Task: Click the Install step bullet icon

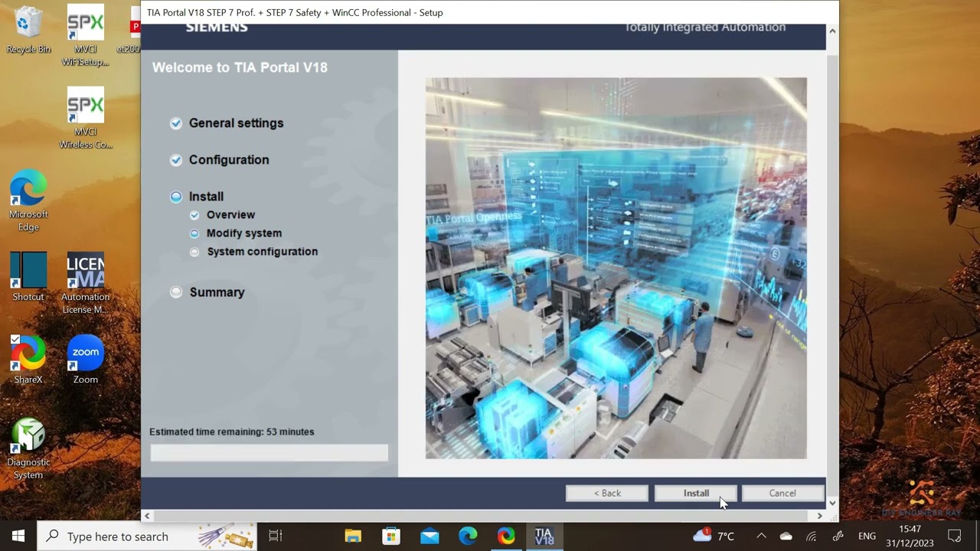Action: (176, 197)
